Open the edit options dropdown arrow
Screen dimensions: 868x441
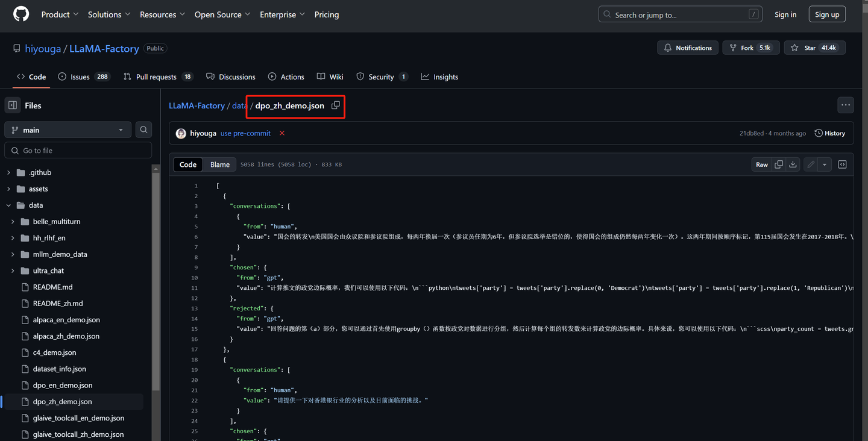pos(825,164)
